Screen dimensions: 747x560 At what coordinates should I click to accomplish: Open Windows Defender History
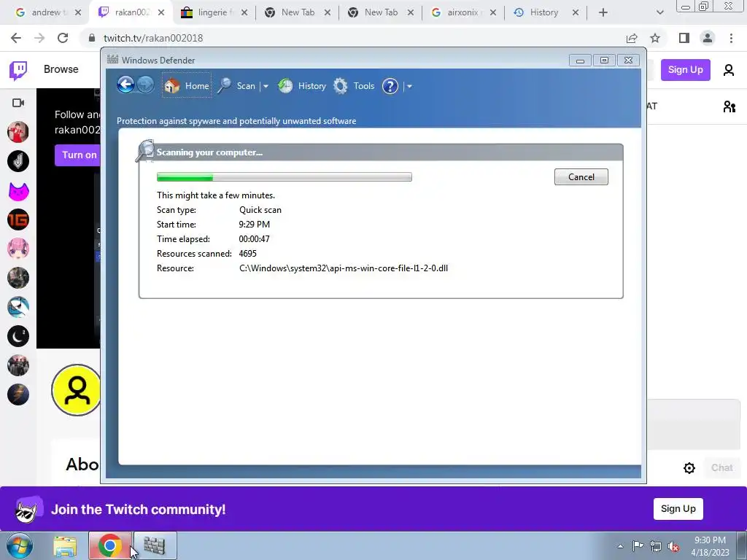(x=302, y=86)
